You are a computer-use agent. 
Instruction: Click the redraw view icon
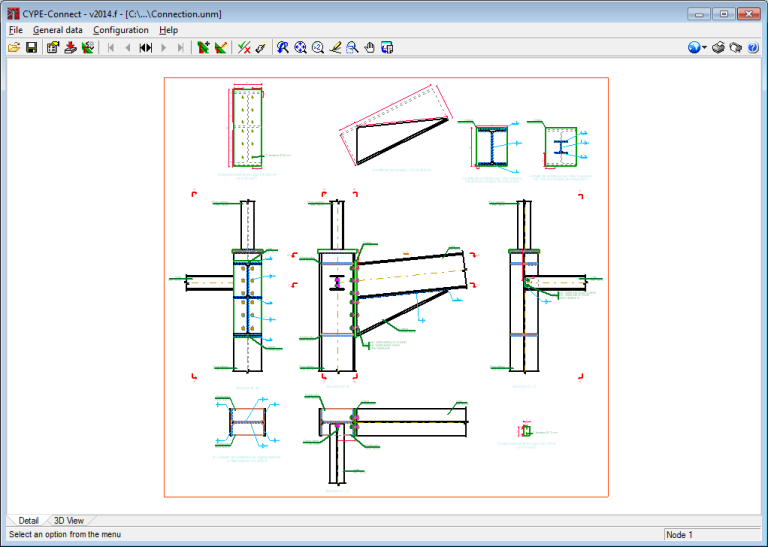click(x=283, y=48)
